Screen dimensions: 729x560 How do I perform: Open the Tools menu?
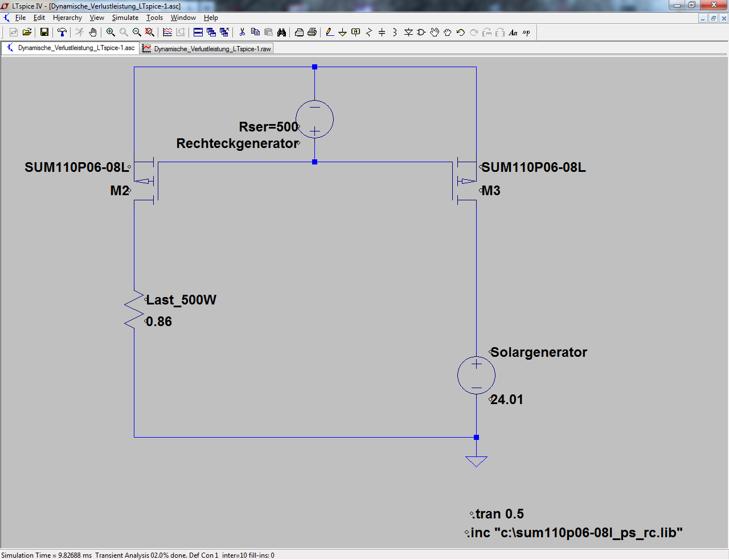click(x=155, y=18)
